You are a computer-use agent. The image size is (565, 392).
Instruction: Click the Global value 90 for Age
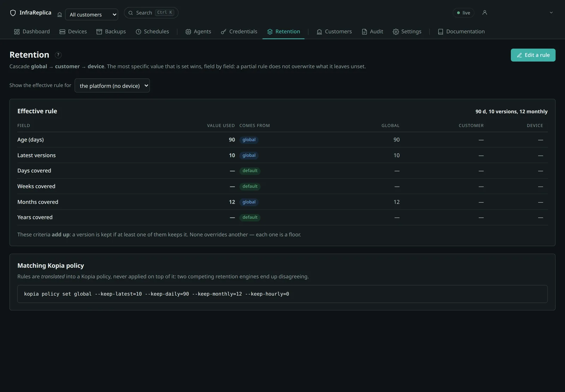pyautogui.click(x=397, y=140)
